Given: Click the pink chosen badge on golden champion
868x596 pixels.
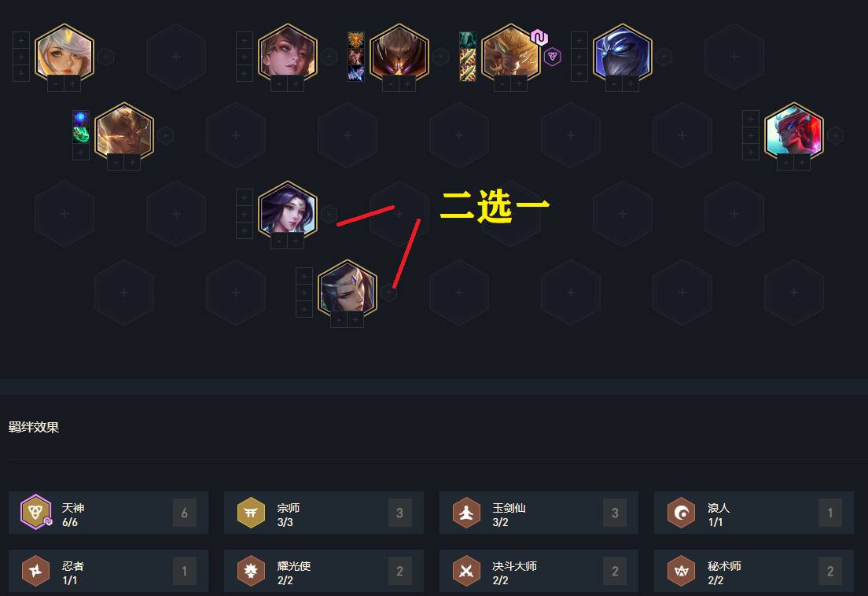Looking at the screenshot, I should (539, 38).
